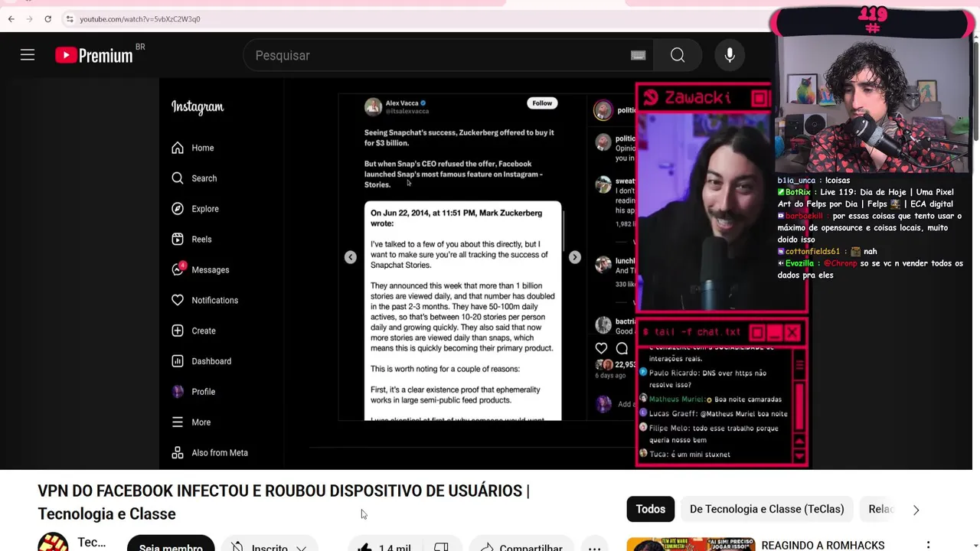Click Alex Vacca profile picture
The image size is (980, 551).
pyautogui.click(x=373, y=106)
